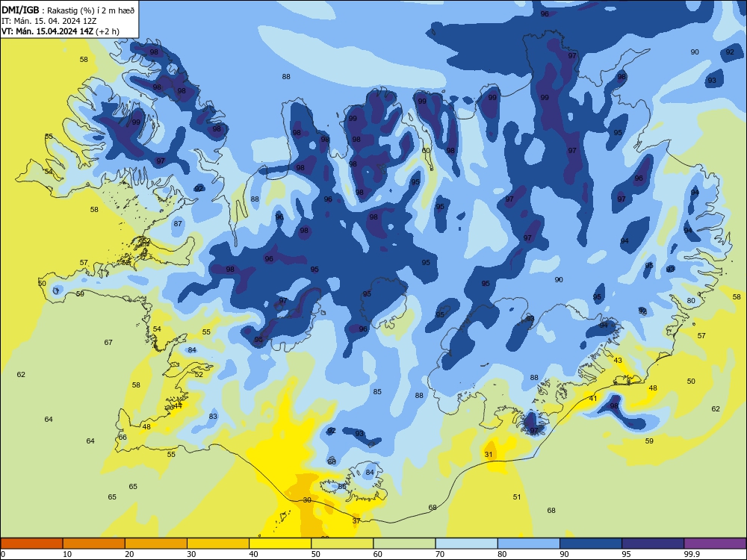Pick the 50–60 yellow-green legend swatch
The image size is (747, 560).
342,544
